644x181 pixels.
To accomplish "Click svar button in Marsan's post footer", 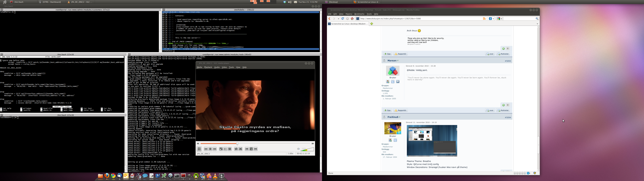I will [490, 110].
